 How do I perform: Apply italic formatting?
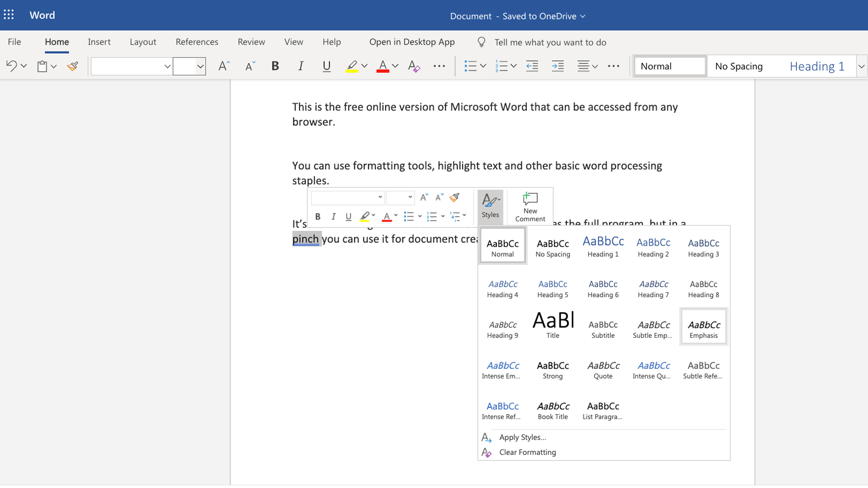coord(301,66)
